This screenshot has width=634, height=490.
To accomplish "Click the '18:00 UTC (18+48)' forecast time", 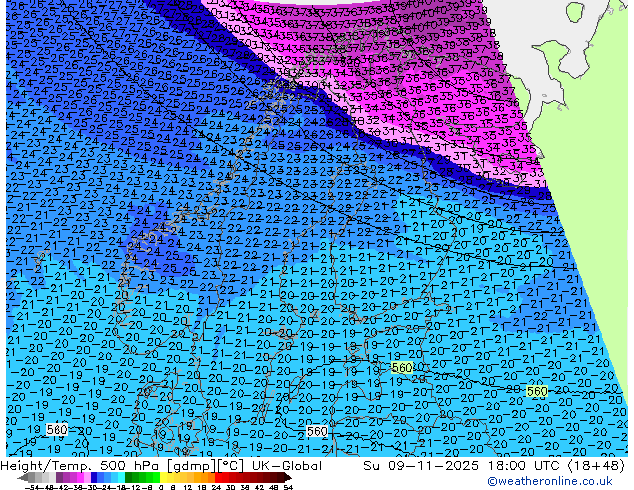I will coord(556,466).
